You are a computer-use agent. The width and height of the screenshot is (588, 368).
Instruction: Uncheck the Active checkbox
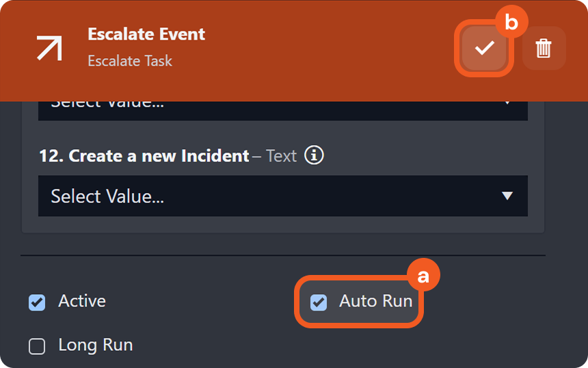coord(37,302)
